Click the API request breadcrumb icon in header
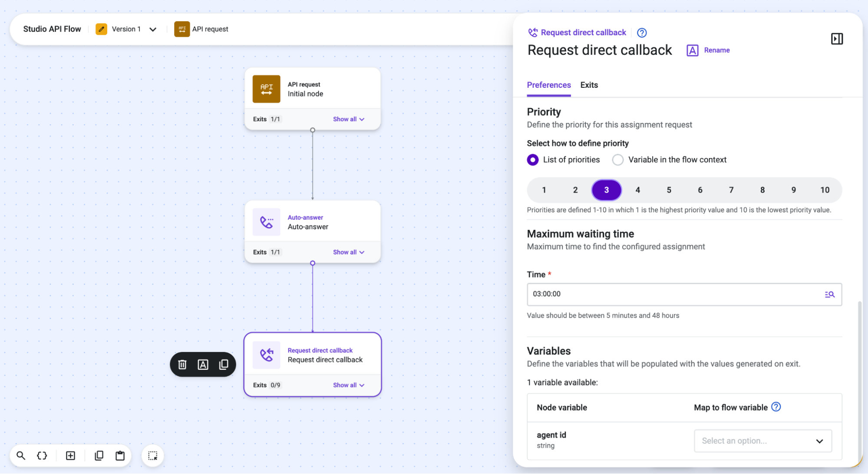The image size is (868, 474). [x=182, y=29]
